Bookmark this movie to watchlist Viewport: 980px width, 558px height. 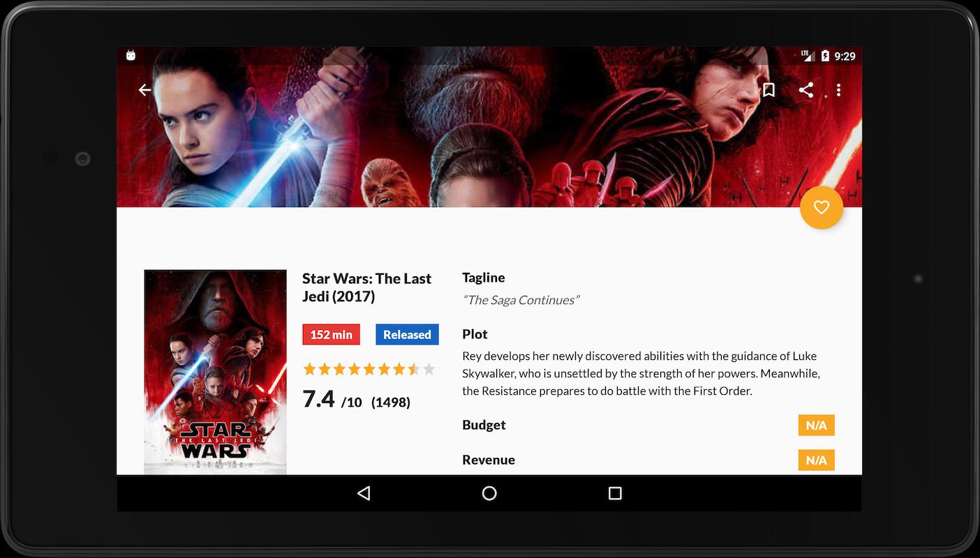[769, 90]
